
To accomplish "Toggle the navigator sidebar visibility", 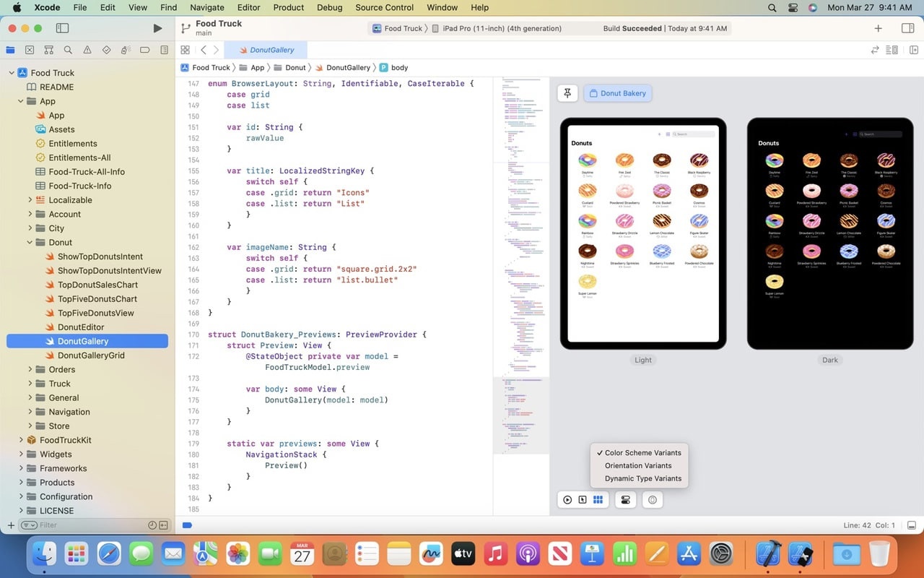I will click(62, 28).
